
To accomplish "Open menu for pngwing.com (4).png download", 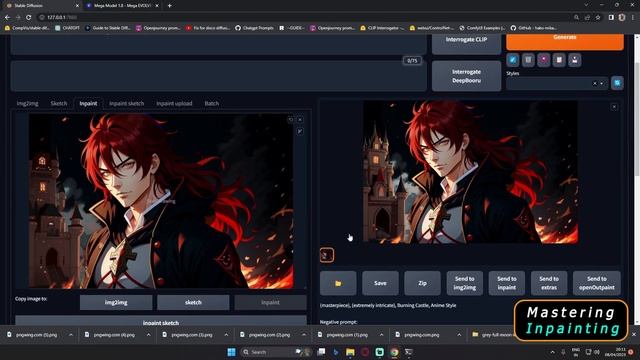I will tap(148, 334).
